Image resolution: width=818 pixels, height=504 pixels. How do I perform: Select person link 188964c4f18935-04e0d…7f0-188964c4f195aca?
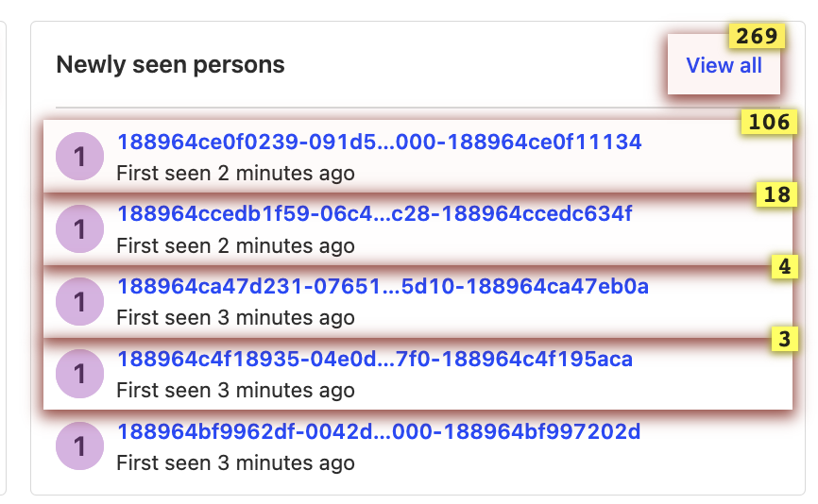(x=374, y=359)
